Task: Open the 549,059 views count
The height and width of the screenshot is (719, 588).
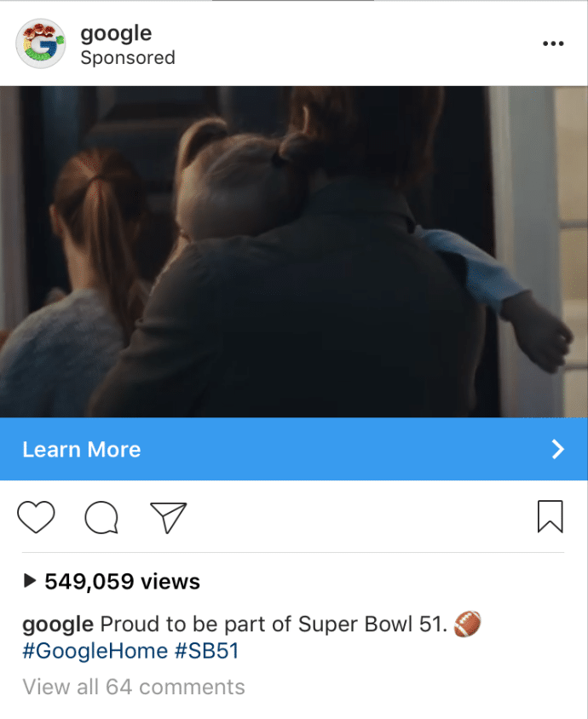Action: (x=122, y=581)
